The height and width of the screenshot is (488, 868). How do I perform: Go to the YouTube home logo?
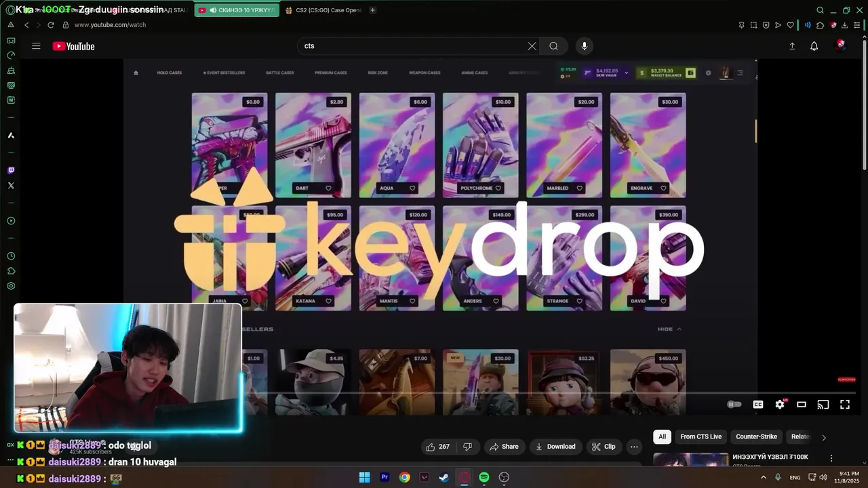[x=73, y=46]
